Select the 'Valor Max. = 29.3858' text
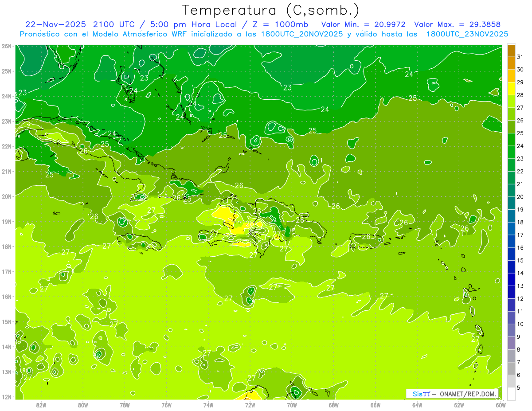Viewport: 532px width, 411px height. click(x=458, y=24)
